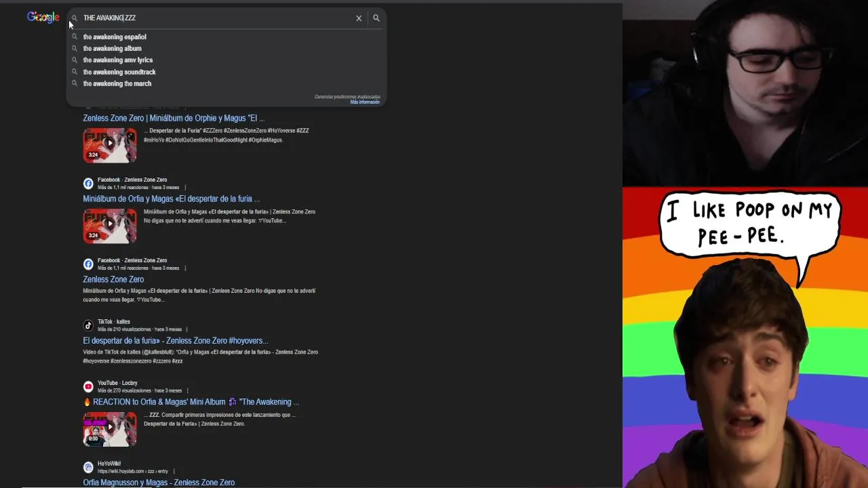Select suggestion 'the awakening the march'
868x488 pixels.
coord(117,83)
